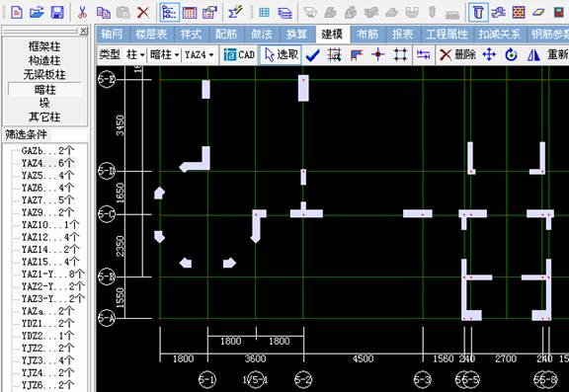569x392 pixels.
Task: Toggle the tree view panel icon
Action: coord(169,12)
